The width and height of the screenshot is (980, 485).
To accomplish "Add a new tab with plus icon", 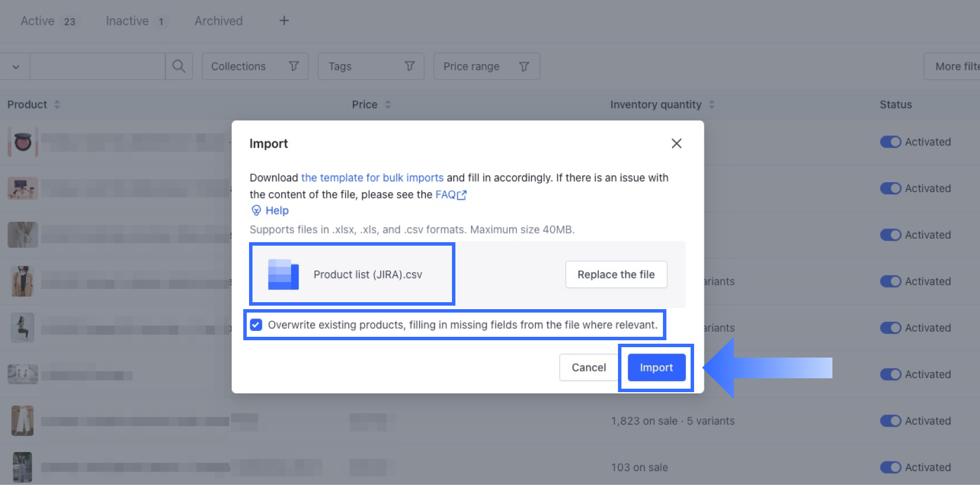I will [284, 21].
